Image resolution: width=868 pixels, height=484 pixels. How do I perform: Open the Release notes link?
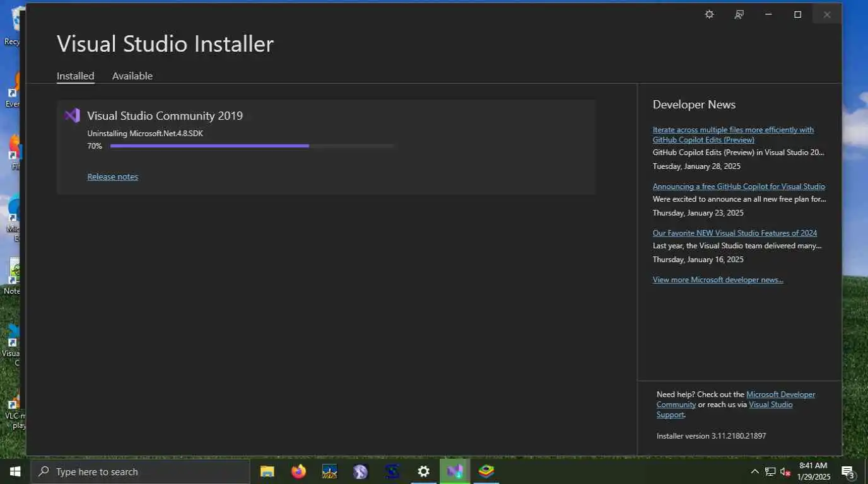tap(112, 176)
